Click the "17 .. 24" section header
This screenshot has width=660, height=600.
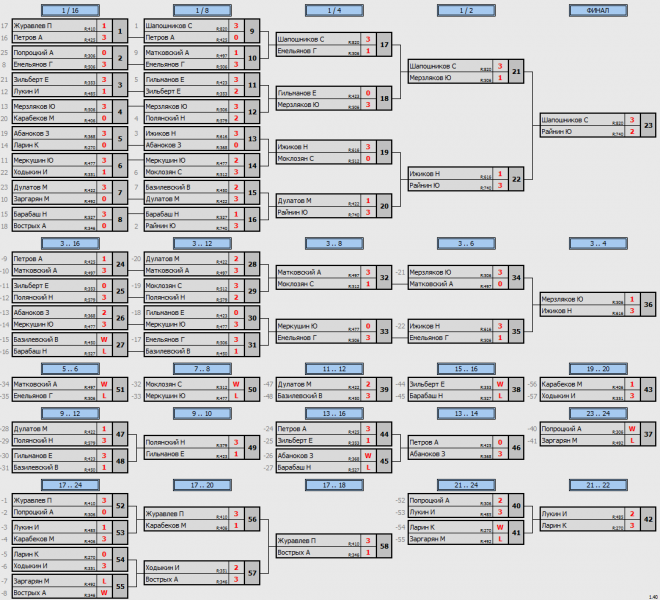(70, 485)
